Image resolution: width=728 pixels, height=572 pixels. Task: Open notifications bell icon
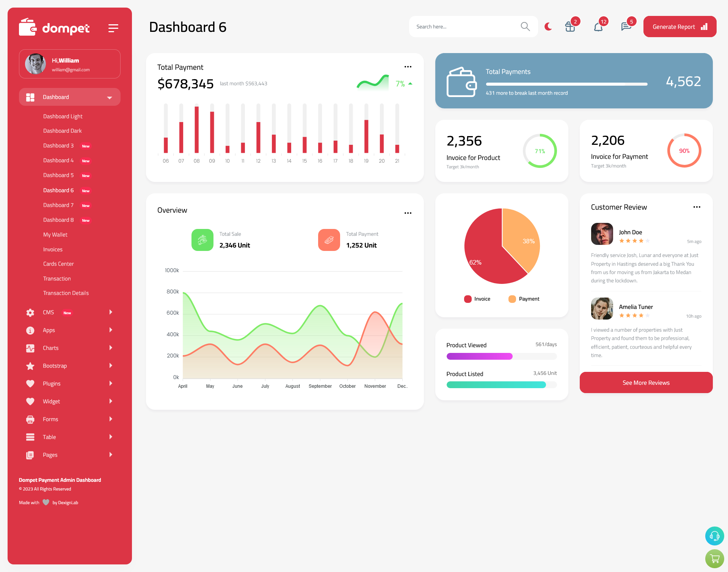(599, 26)
